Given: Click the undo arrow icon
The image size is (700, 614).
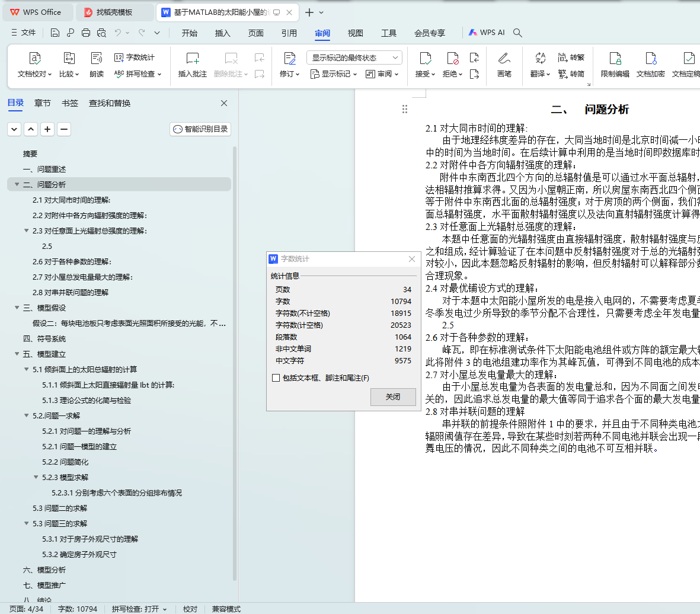Looking at the screenshot, I should 118,33.
